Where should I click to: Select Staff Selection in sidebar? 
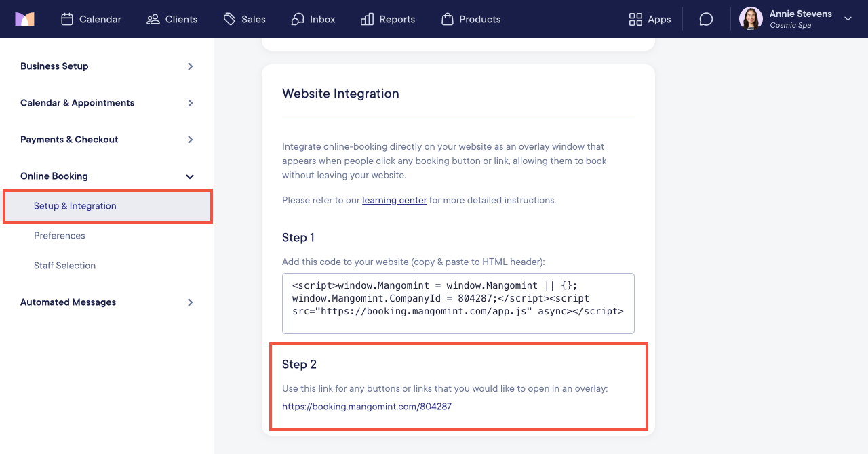click(65, 266)
